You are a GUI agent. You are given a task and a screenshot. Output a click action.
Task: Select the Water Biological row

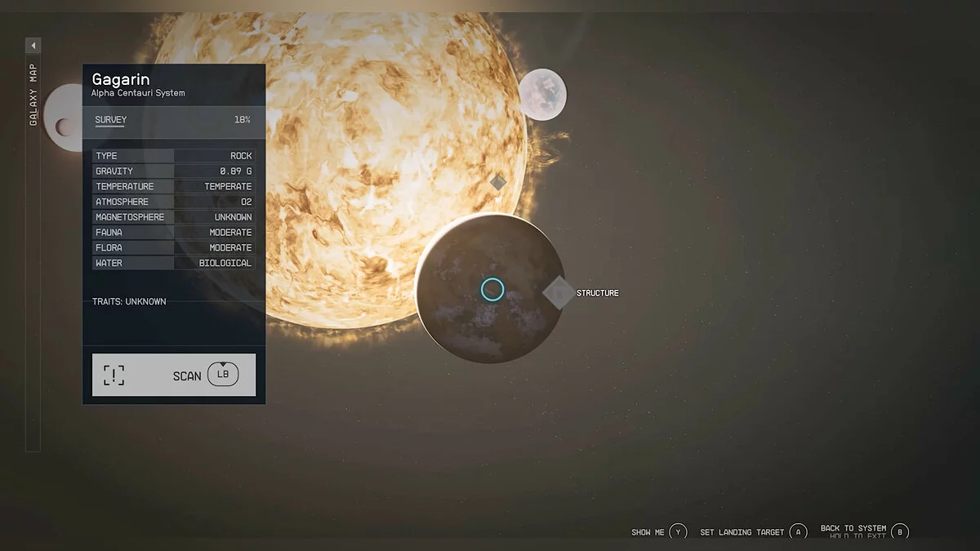pos(173,263)
